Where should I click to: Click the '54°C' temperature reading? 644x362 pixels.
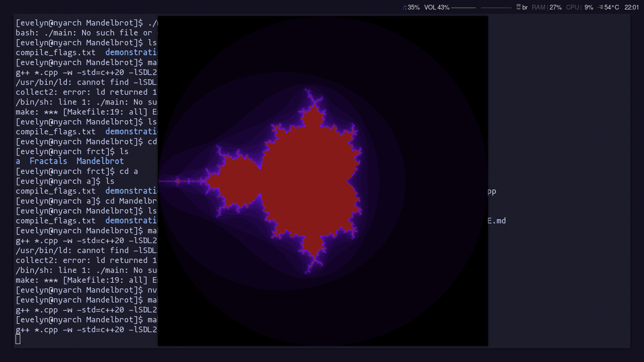click(x=612, y=7)
